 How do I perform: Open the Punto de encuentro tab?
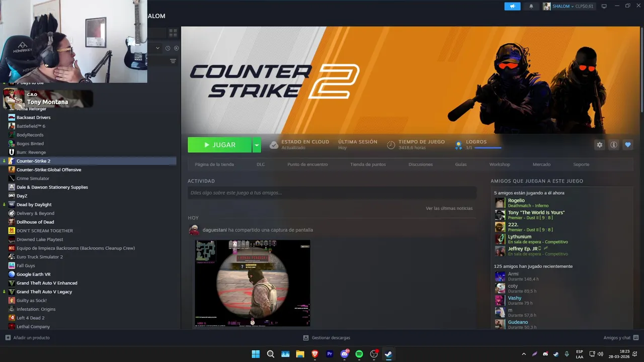[x=307, y=164]
